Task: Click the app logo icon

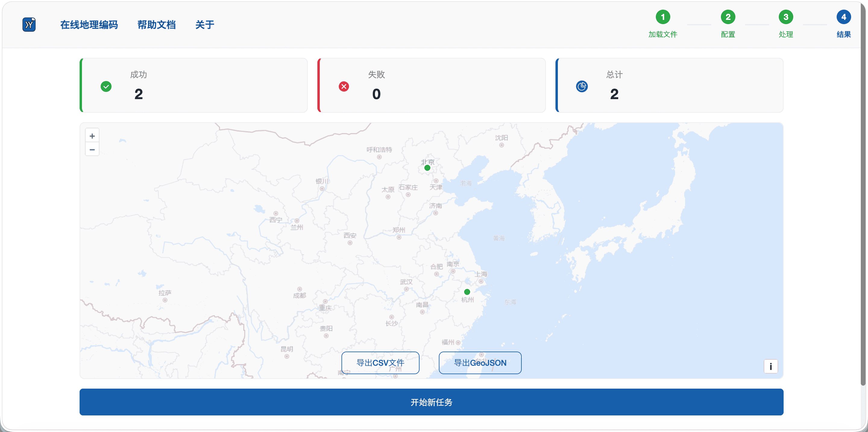Action: (x=29, y=25)
